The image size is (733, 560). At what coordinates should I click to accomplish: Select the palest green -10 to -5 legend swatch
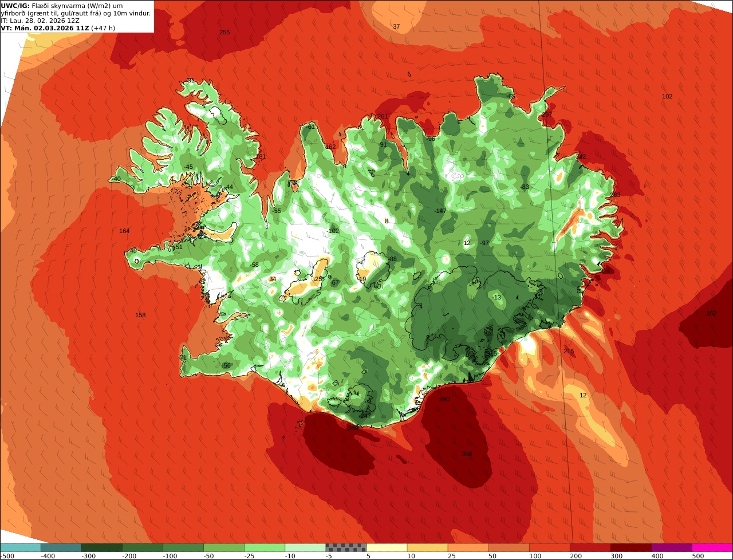click(x=305, y=547)
